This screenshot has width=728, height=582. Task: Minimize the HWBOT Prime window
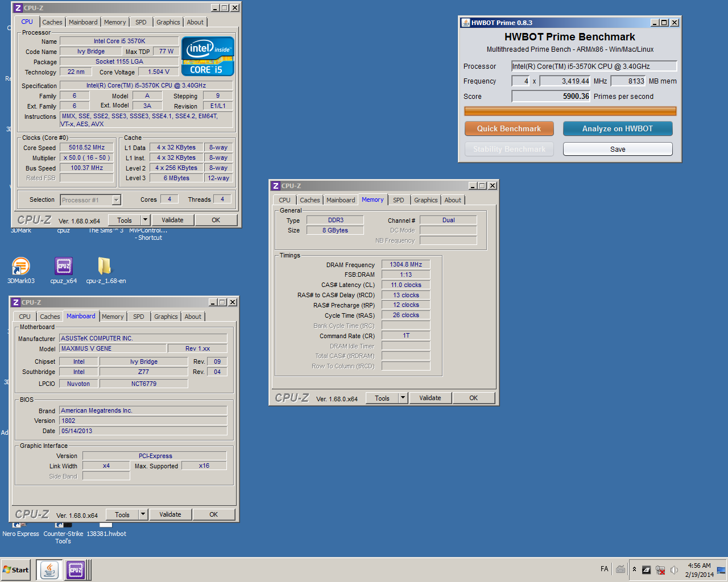655,23
